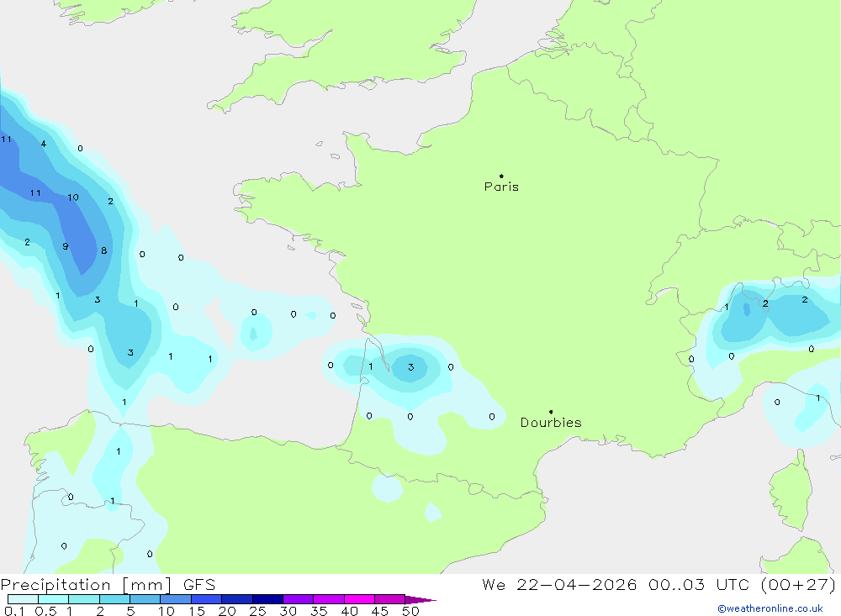The image size is (841, 616).
Task: Click the GFS model name label
Action: pos(199,585)
